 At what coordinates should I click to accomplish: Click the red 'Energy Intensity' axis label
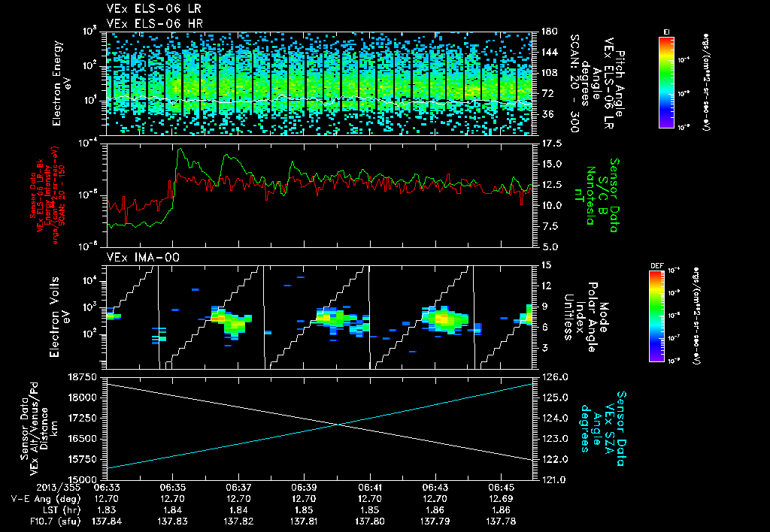click(x=48, y=195)
